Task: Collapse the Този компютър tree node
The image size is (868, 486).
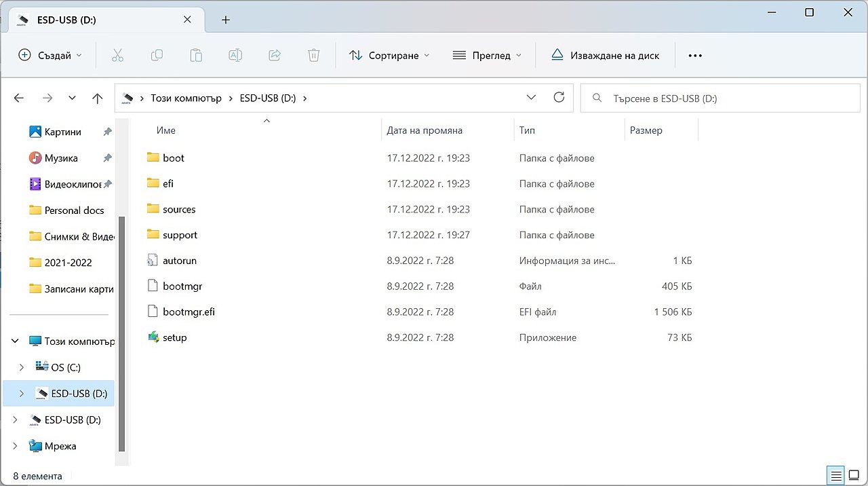Action: pyautogui.click(x=16, y=341)
